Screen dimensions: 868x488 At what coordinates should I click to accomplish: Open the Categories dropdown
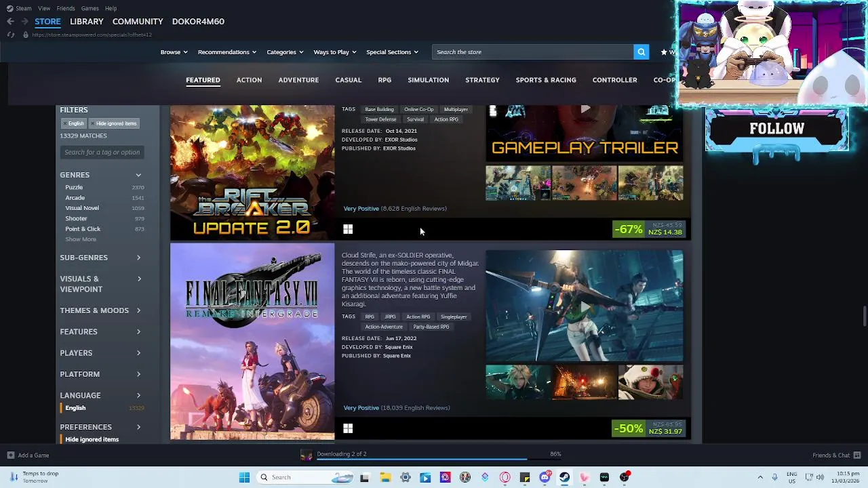pos(285,52)
